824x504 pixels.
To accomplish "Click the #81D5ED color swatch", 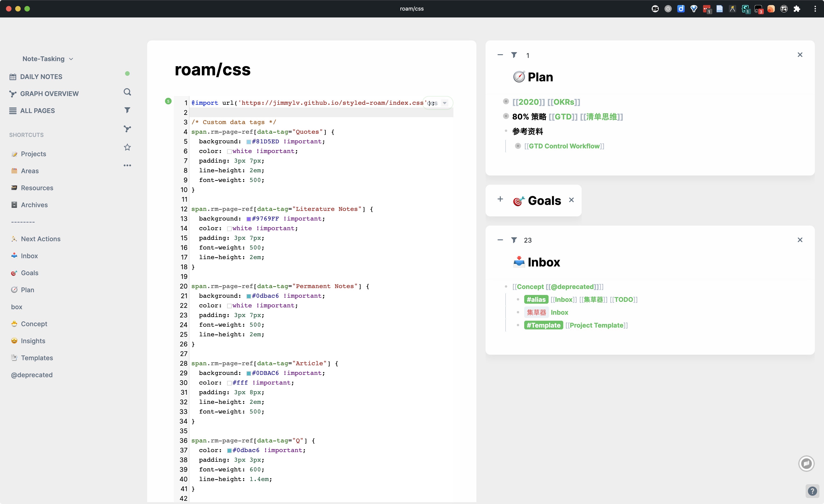I will pos(249,142).
